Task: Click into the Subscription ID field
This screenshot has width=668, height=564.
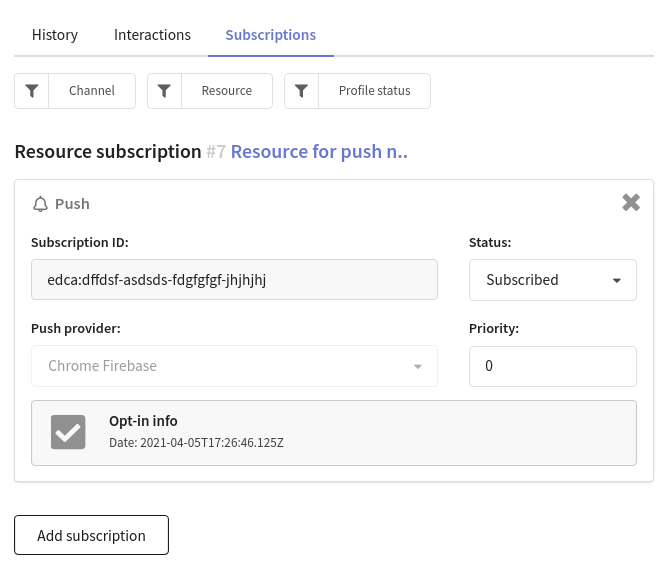Action: click(234, 280)
